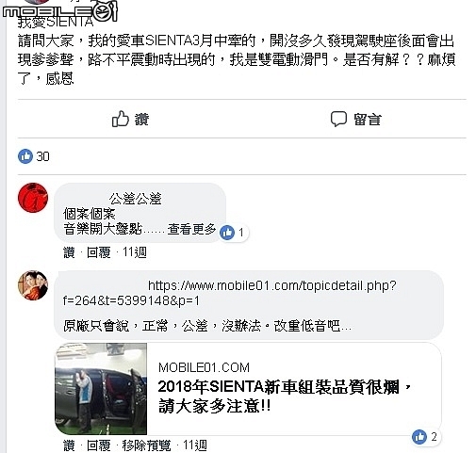Click the 我愛SIENTA group name
Image resolution: width=476 pixels, height=453 pixels.
point(56,23)
